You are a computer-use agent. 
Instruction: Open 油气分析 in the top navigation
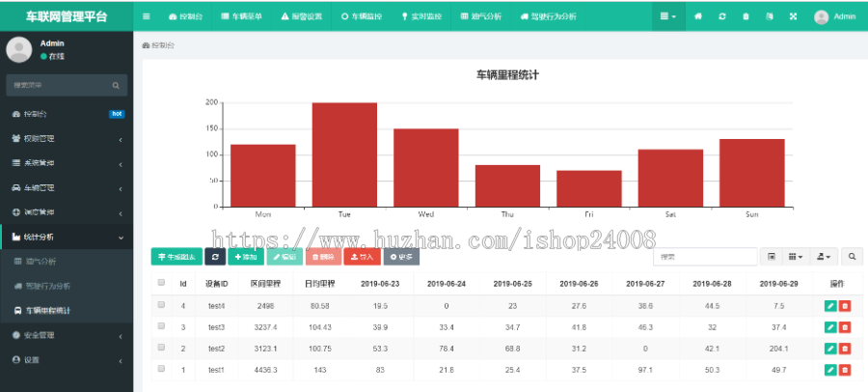pyautogui.click(x=481, y=16)
